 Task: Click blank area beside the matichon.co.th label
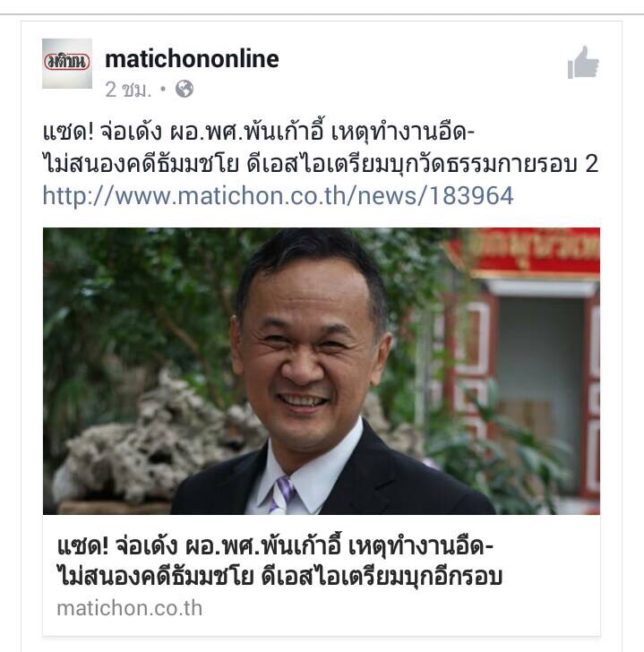pos(399,608)
